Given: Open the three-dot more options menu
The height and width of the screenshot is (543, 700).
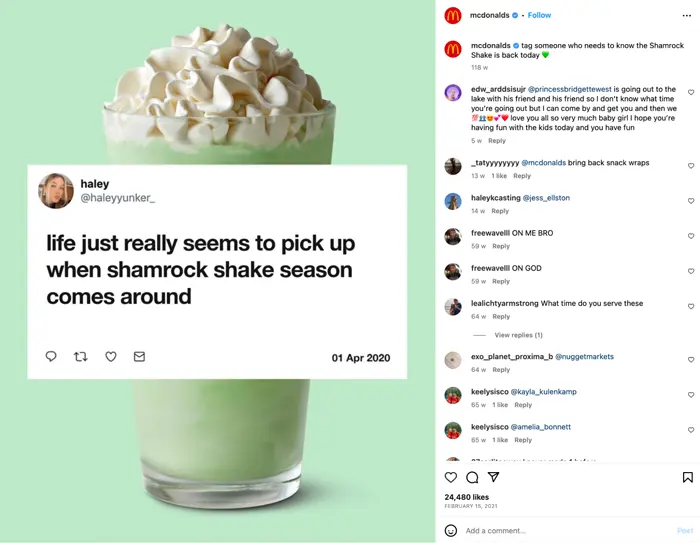Looking at the screenshot, I should pos(687,16).
